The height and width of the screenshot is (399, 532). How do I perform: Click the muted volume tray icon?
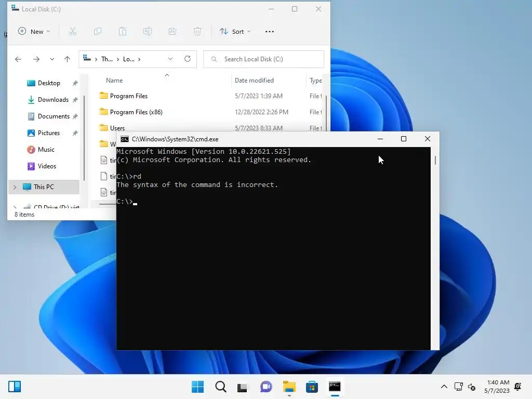472,387
